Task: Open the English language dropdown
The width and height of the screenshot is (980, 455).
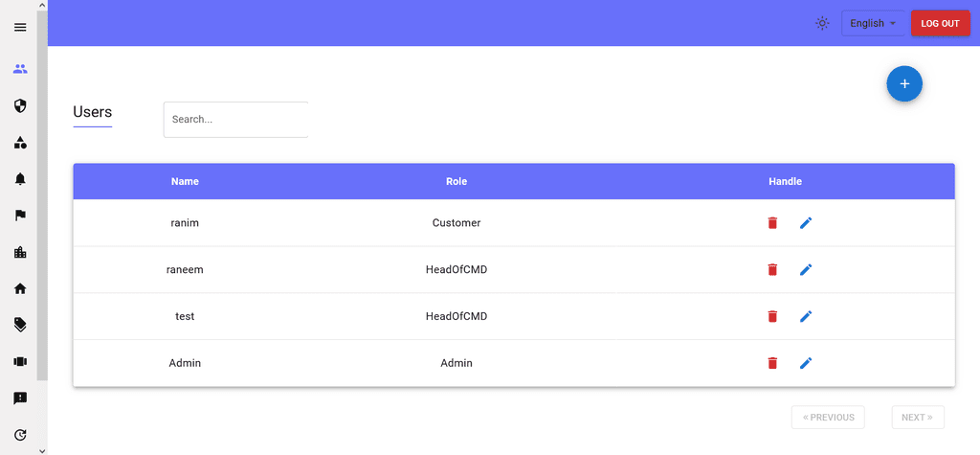Action: [x=873, y=23]
